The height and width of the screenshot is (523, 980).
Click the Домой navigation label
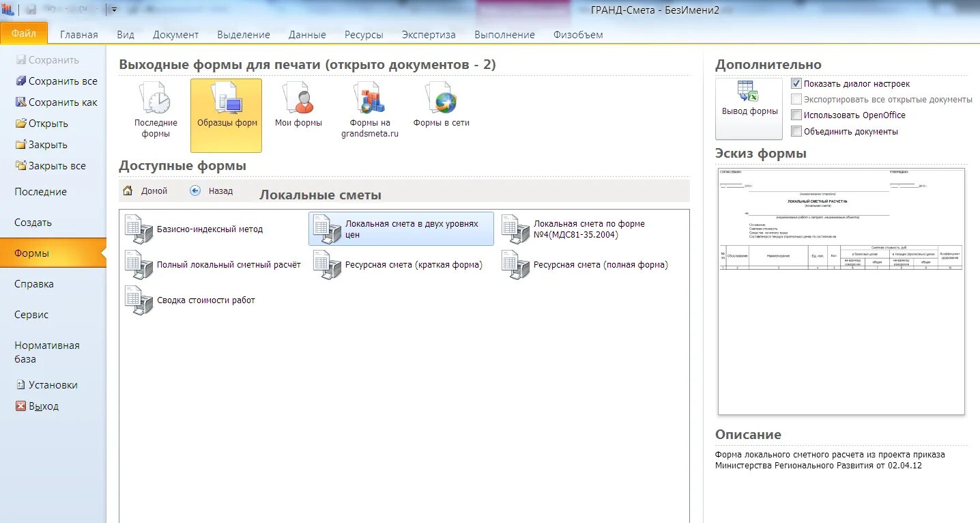(x=154, y=191)
